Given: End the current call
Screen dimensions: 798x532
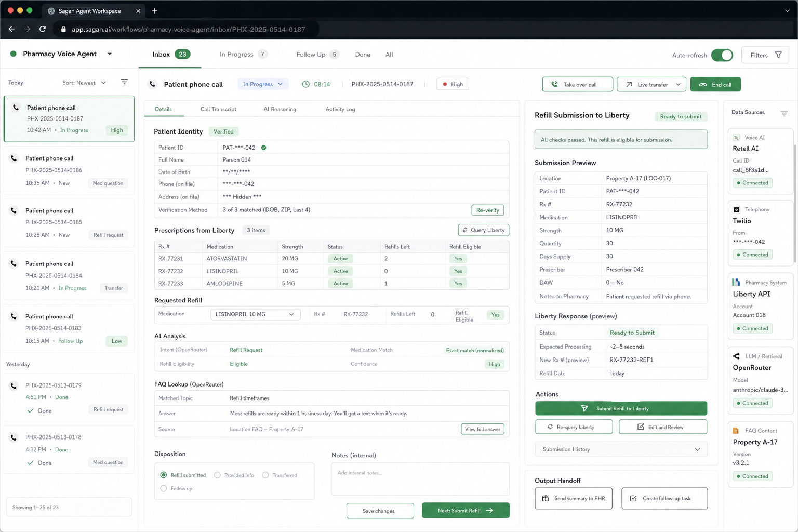Looking at the screenshot, I should (715, 84).
